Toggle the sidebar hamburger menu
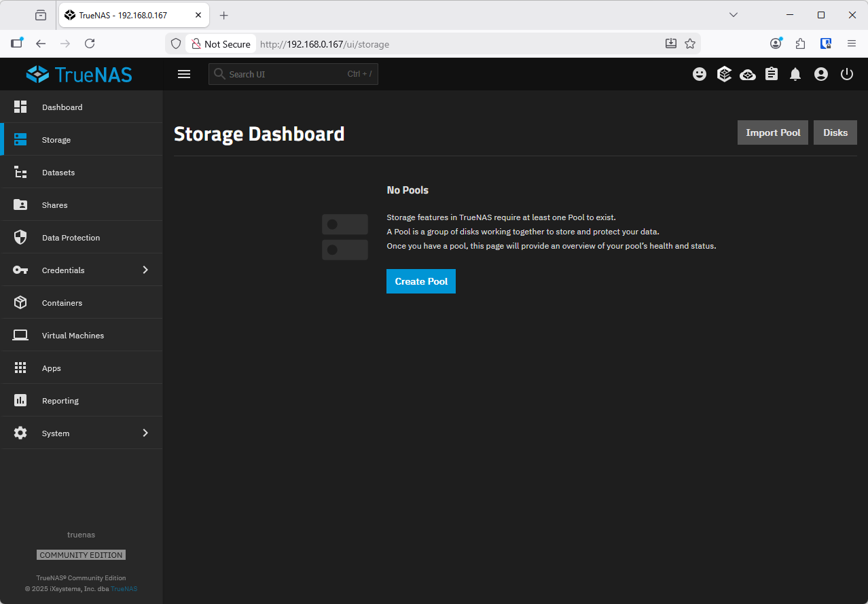This screenshot has height=604, width=868. 184,74
